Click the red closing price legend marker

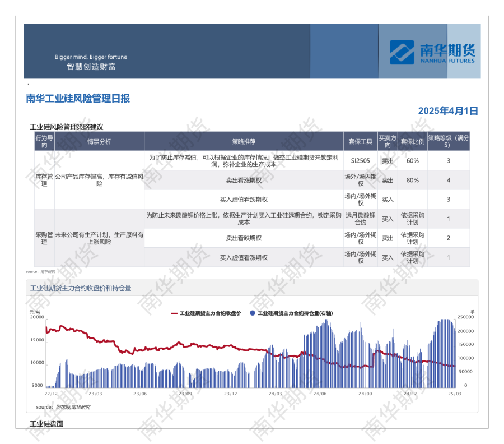[x=174, y=314]
